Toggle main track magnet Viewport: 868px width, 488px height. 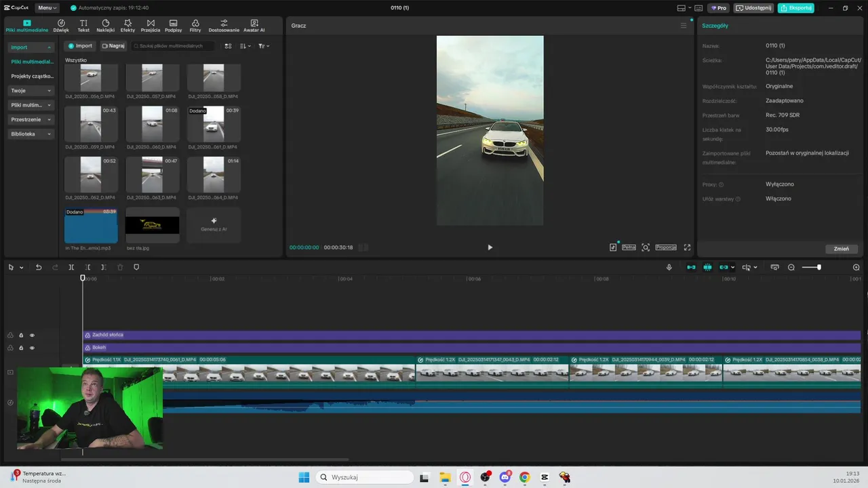pyautogui.click(x=691, y=268)
